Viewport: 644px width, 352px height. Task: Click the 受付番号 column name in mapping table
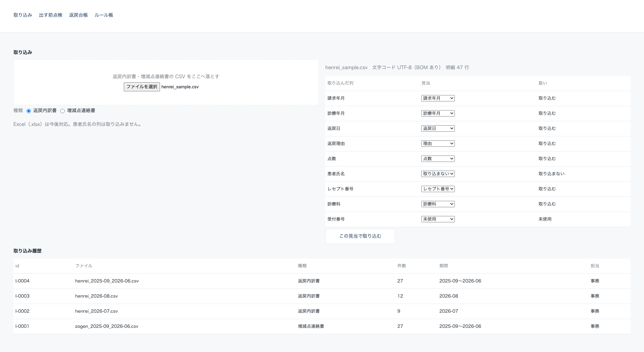click(x=336, y=219)
